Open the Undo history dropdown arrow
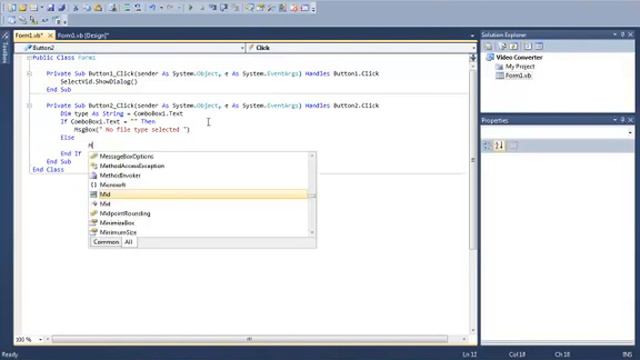640x360 pixels. click(x=161, y=8)
